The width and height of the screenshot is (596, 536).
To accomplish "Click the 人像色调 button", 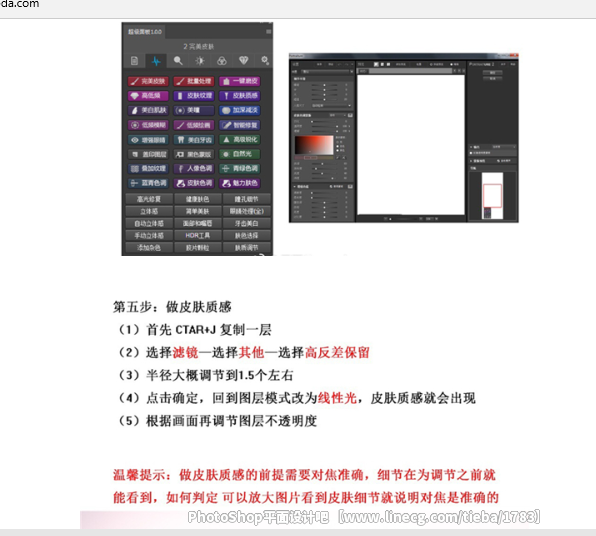I will pos(194,168).
